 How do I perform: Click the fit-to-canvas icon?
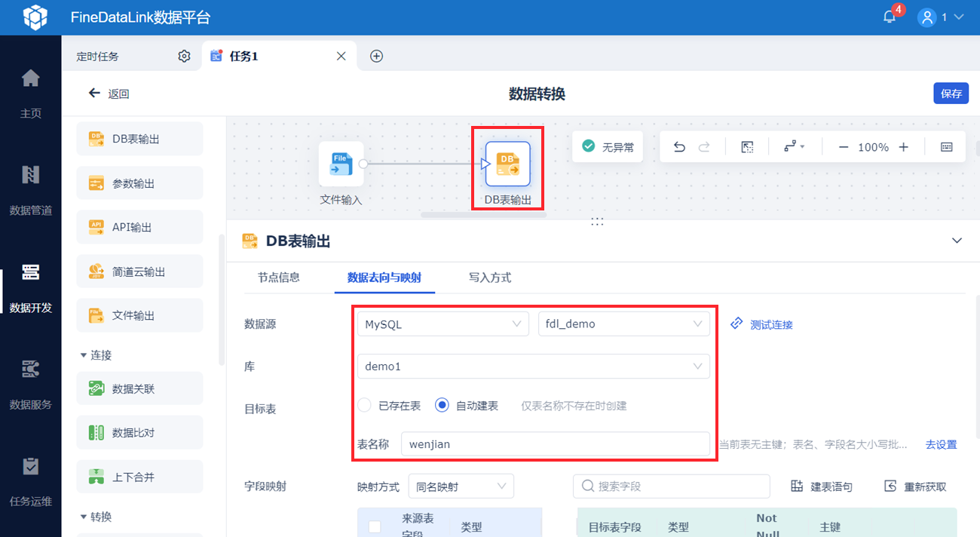747,147
